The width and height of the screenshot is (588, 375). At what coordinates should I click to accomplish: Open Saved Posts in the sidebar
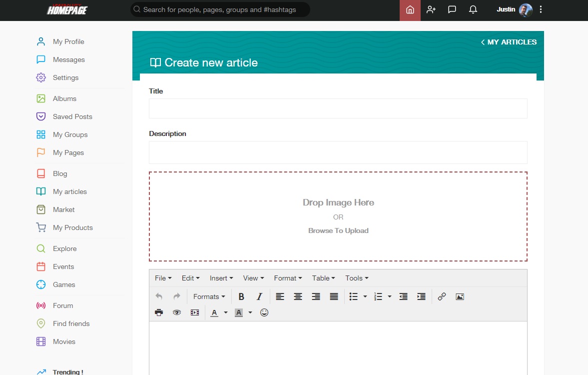72,116
